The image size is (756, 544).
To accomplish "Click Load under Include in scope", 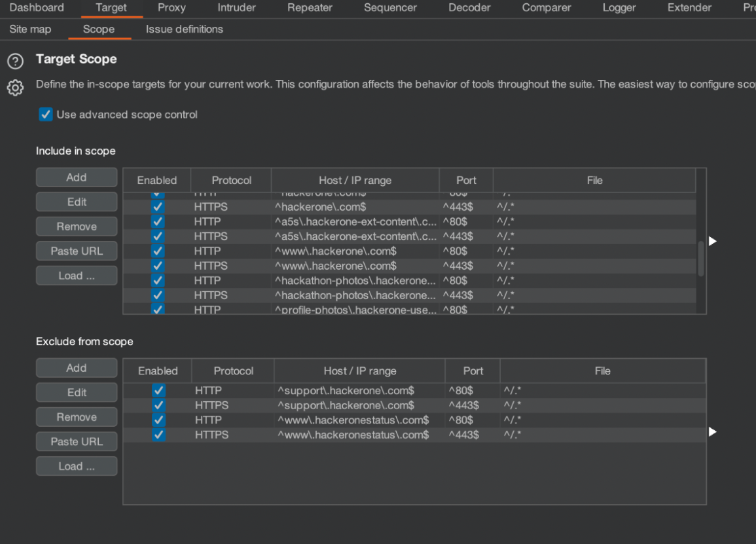I will [x=77, y=276].
